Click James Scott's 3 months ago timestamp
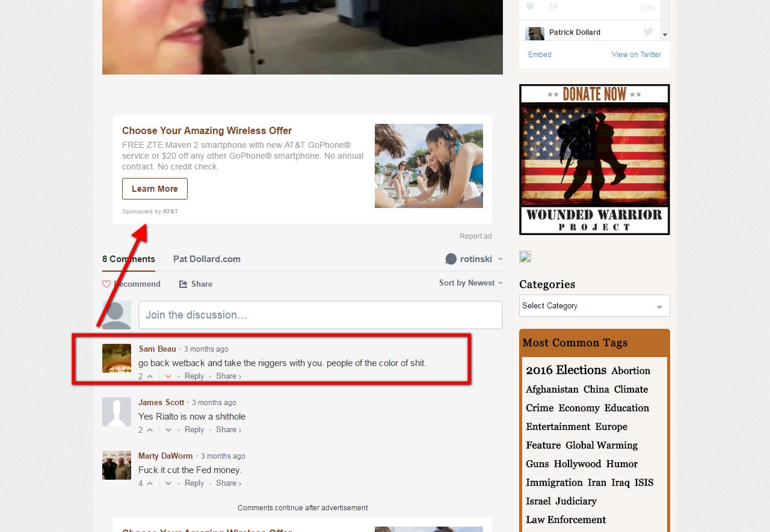 pos(214,403)
